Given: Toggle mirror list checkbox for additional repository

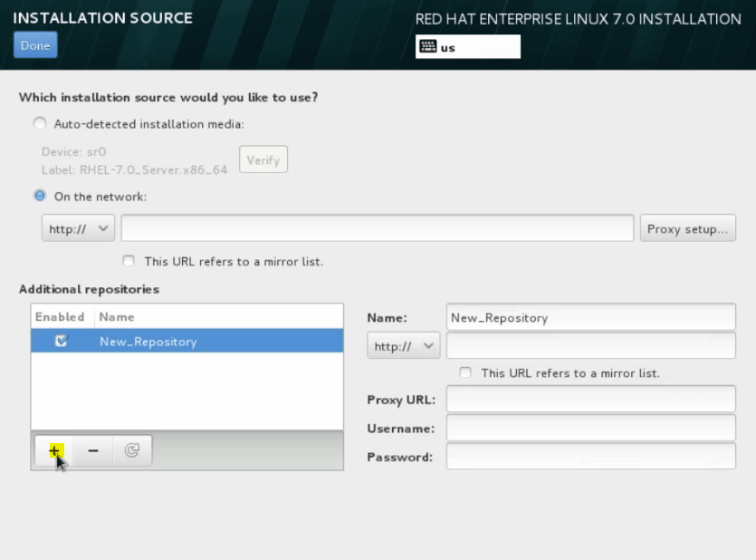Looking at the screenshot, I should [465, 372].
